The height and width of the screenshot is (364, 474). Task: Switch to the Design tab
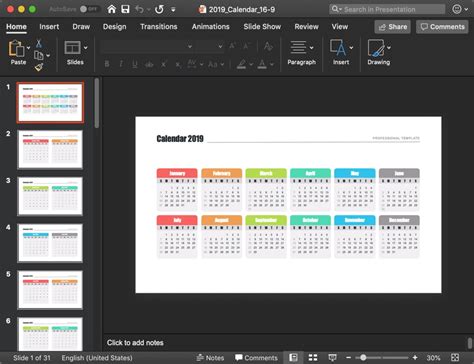click(x=114, y=27)
